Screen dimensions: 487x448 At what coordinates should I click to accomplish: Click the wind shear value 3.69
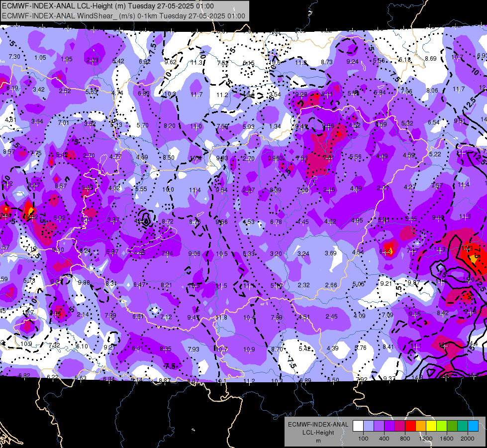(x=330, y=253)
